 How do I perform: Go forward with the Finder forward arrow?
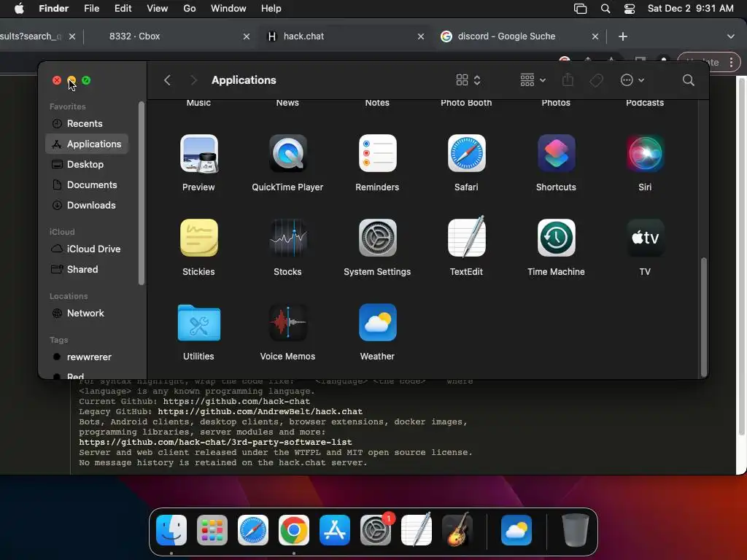[193, 80]
